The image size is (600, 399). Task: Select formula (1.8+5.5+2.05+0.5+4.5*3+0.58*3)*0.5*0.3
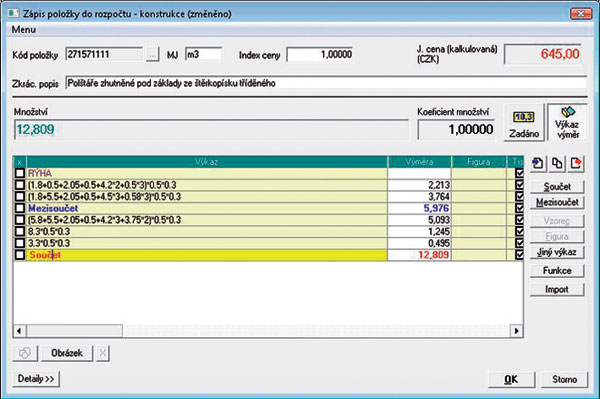[104, 197]
